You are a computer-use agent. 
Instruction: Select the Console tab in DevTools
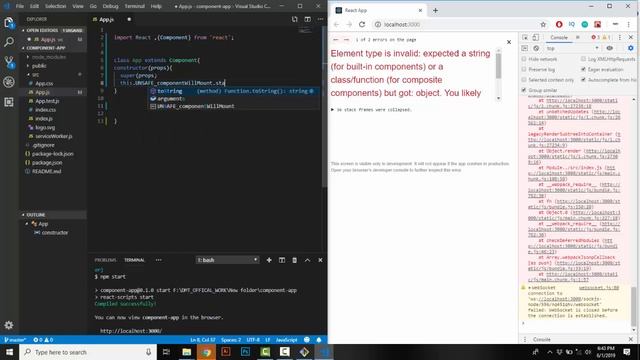559,38
